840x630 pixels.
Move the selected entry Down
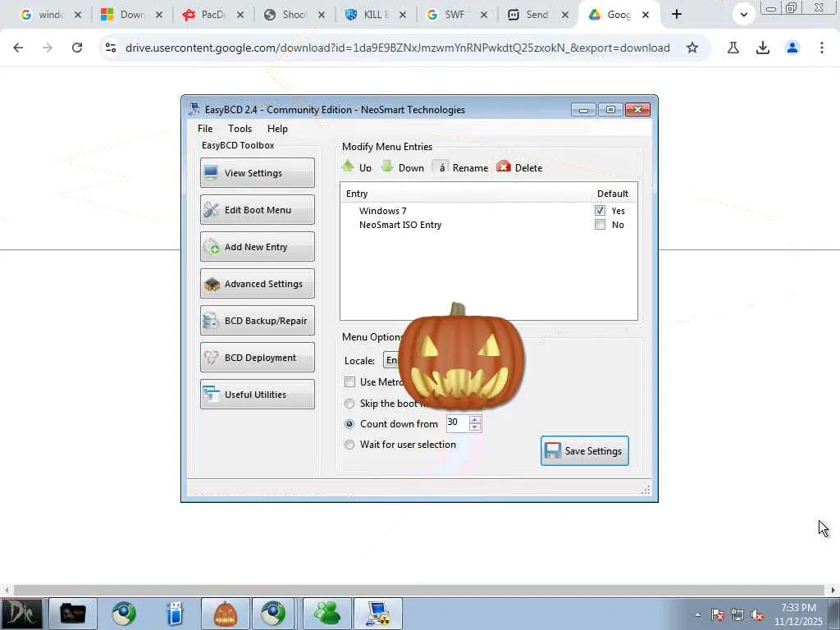pyautogui.click(x=402, y=167)
